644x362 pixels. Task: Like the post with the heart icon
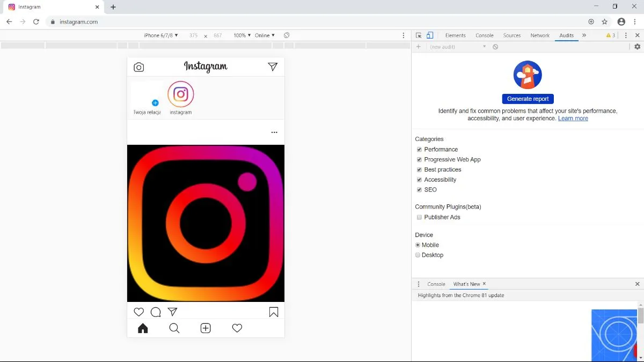tap(139, 312)
